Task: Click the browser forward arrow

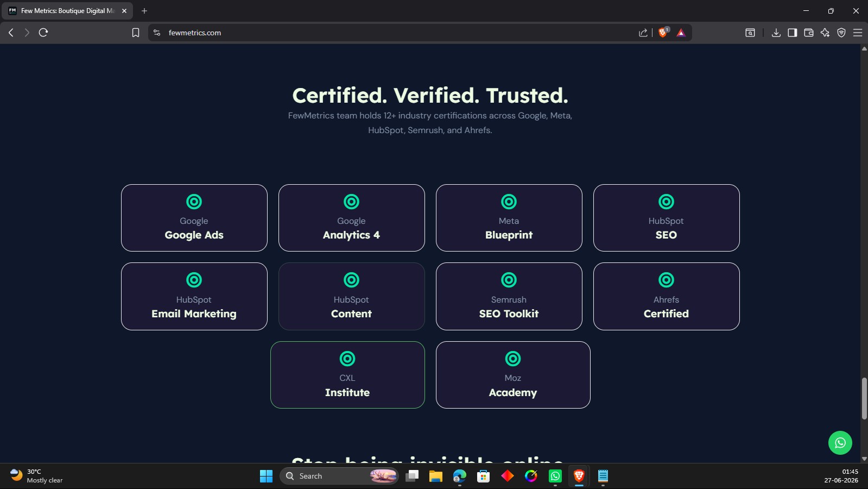Action: [27, 33]
